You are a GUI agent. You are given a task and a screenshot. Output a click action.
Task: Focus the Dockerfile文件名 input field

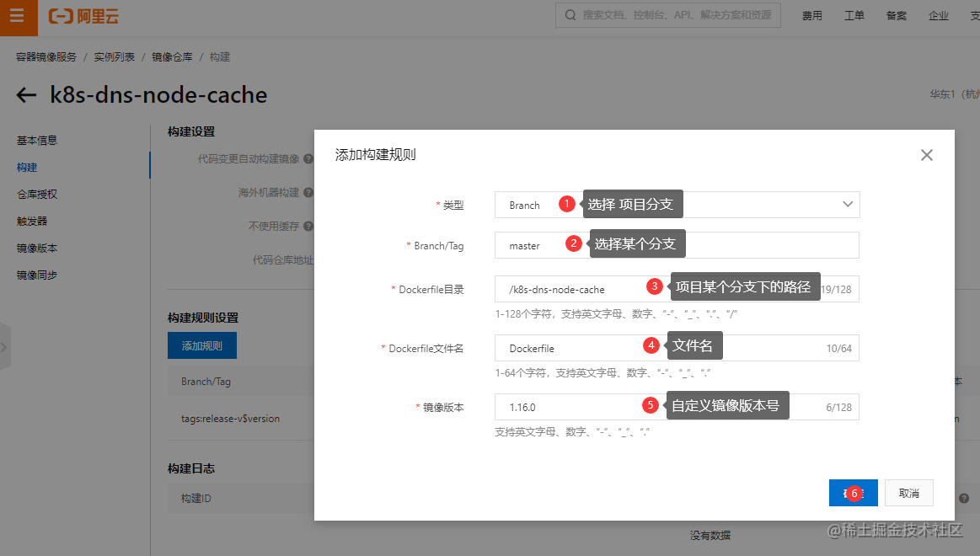click(677, 348)
